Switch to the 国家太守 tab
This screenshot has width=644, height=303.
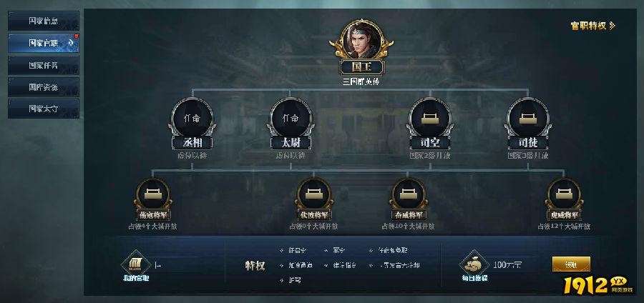pyautogui.click(x=44, y=109)
